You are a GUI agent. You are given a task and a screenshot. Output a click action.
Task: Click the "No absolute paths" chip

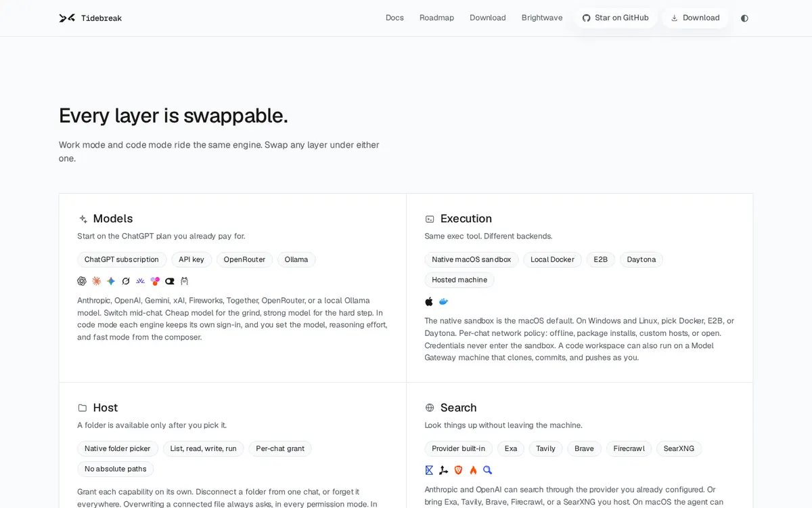click(x=116, y=469)
